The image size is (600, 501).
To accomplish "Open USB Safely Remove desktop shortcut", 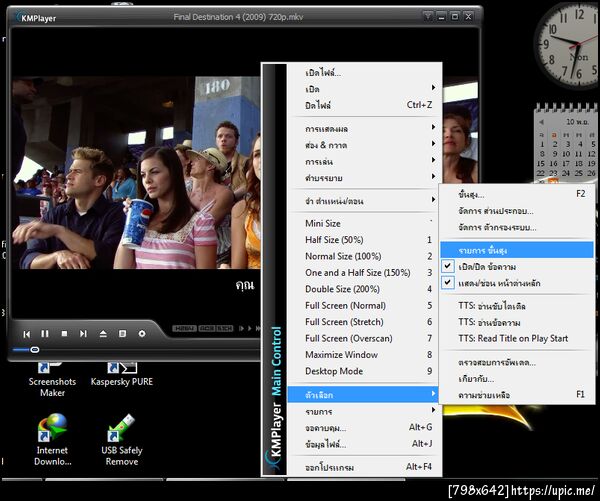I will [x=122, y=439].
